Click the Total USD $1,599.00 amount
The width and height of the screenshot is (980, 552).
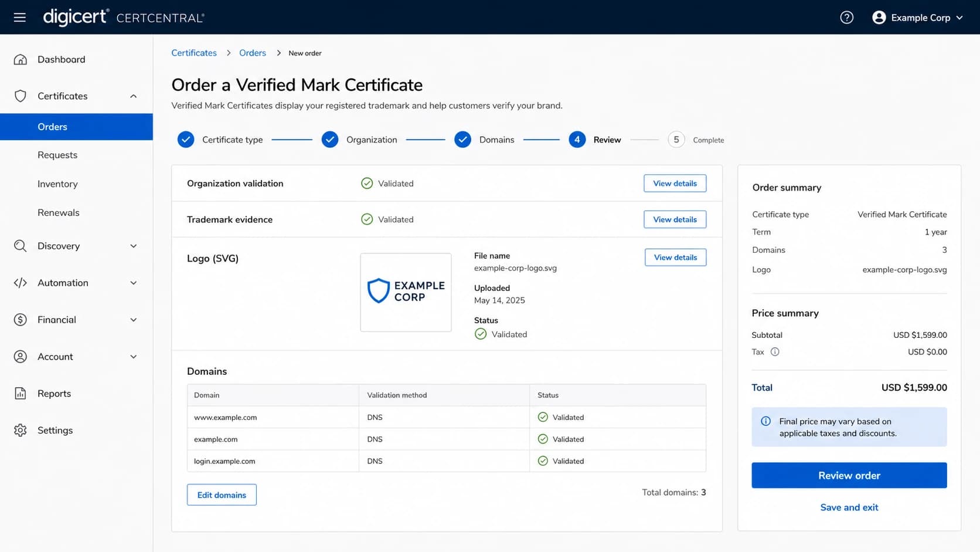point(914,388)
